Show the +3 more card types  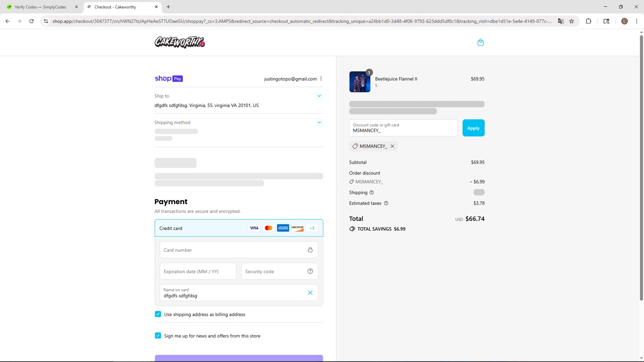point(312,228)
